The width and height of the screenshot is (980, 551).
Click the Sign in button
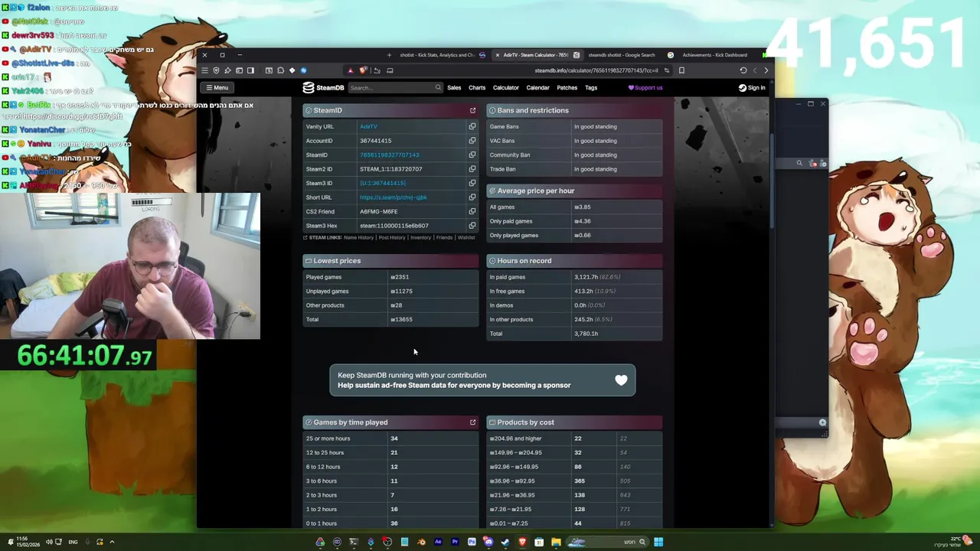pos(752,87)
